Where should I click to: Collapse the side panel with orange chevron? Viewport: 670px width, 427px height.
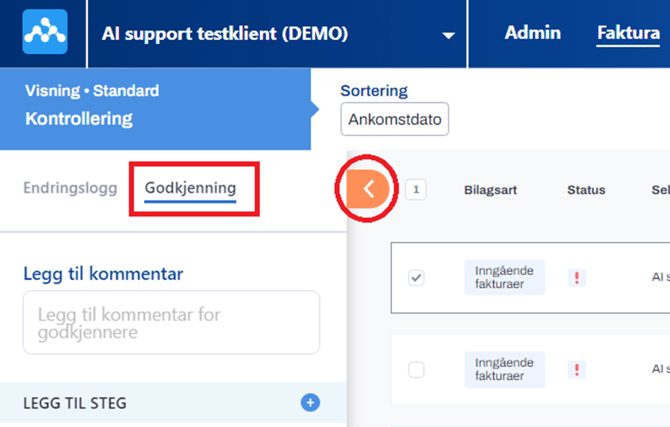[x=368, y=188]
